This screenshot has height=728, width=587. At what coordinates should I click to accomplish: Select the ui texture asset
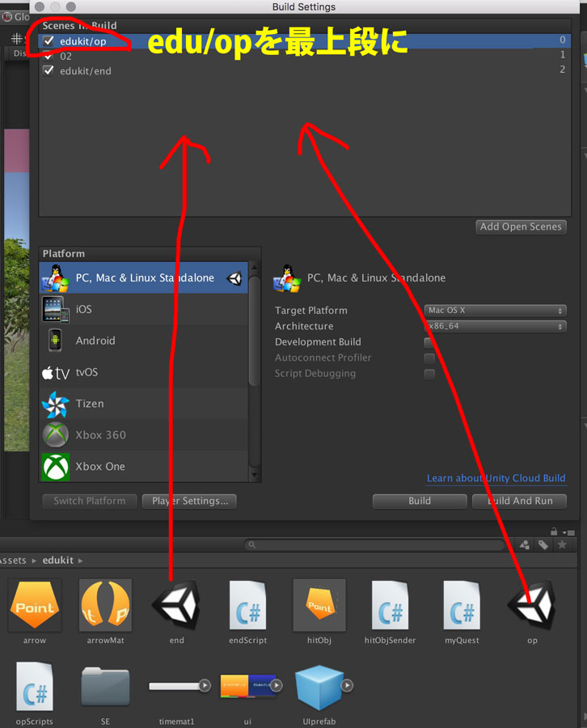tap(247, 686)
